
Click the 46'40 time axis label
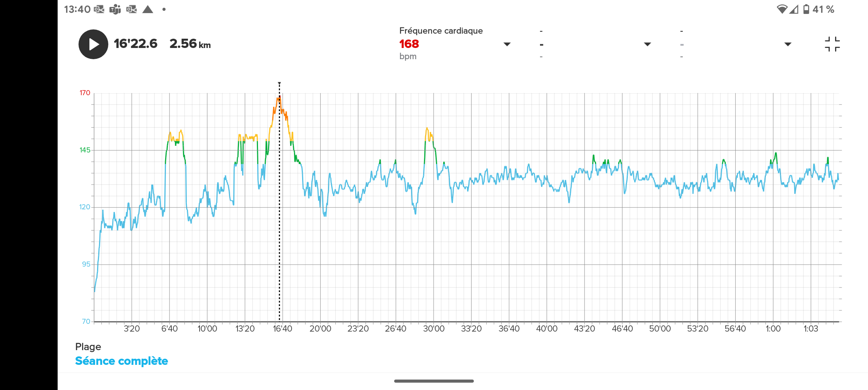[622, 329]
